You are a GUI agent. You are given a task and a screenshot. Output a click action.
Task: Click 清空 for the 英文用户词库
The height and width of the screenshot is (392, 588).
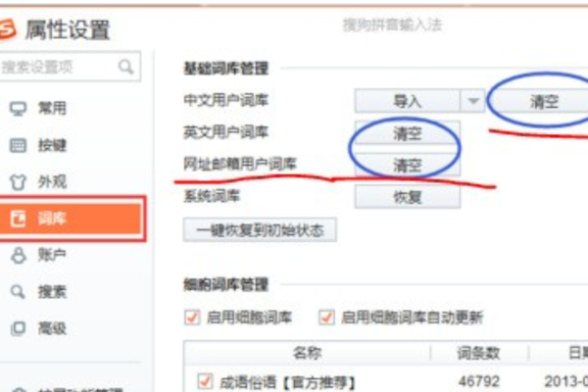(408, 133)
